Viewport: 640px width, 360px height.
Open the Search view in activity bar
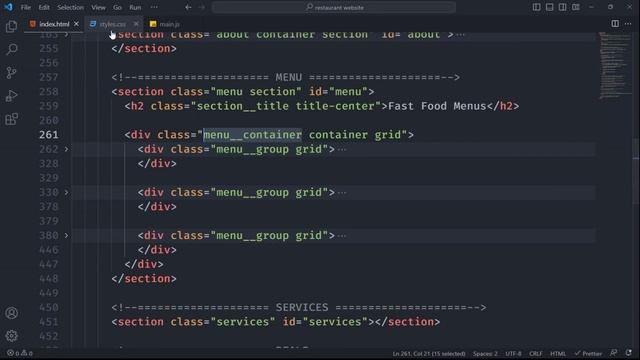(11, 49)
